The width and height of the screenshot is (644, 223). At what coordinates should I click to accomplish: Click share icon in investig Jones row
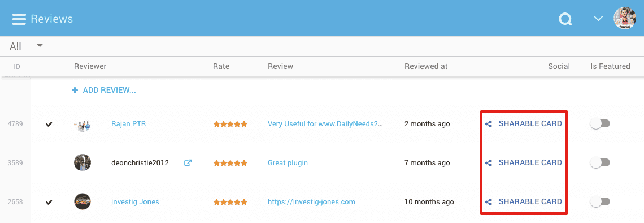pos(488,202)
